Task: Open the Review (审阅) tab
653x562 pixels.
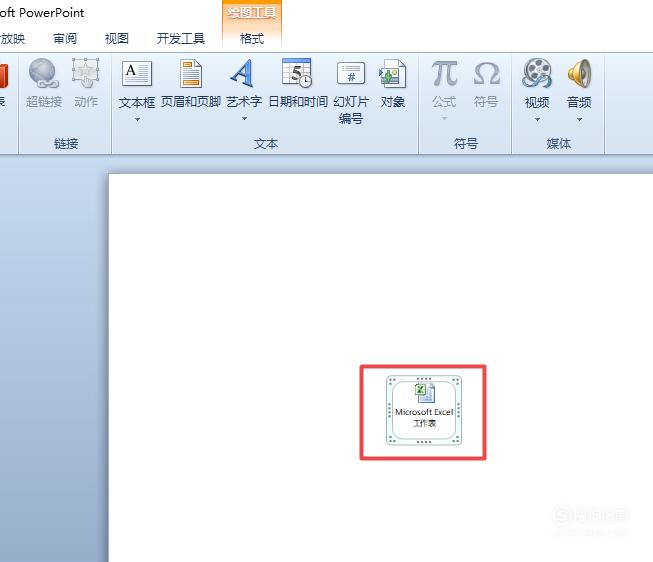Action: click(x=65, y=39)
